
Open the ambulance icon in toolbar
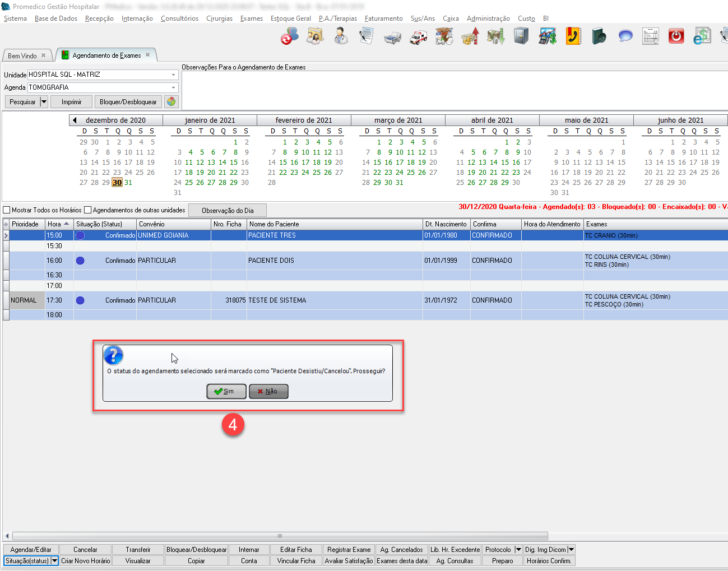[418, 37]
